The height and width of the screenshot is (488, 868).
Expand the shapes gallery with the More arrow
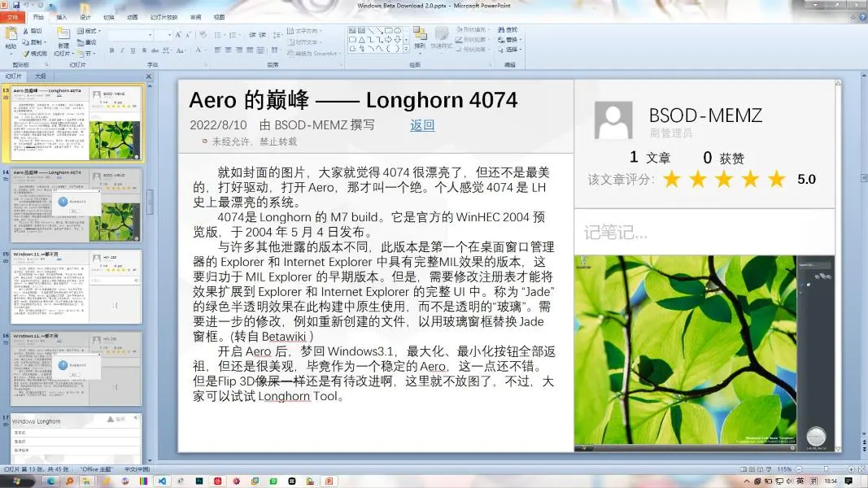click(x=406, y=49)
